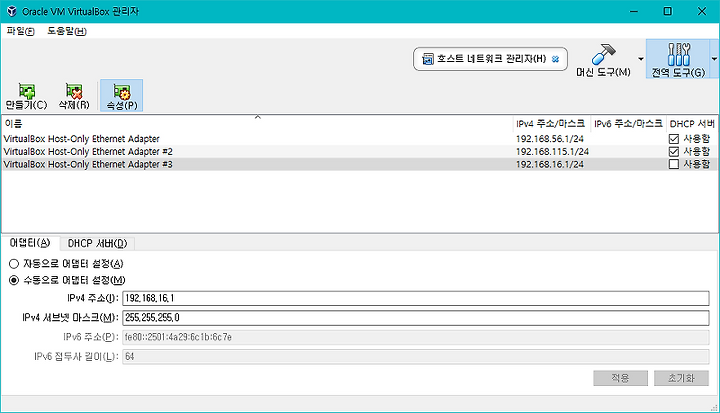The image size is (720, 413).
Task: Select VirtualBox Host-Only Ethernet Adapter #2 row
Action: click(360, 152)
